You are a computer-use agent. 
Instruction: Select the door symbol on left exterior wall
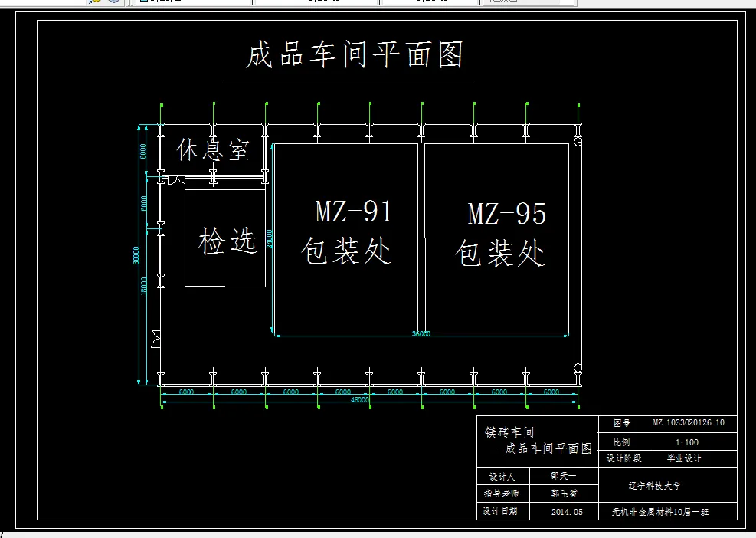pyautogui.click(x=155, y=340)
